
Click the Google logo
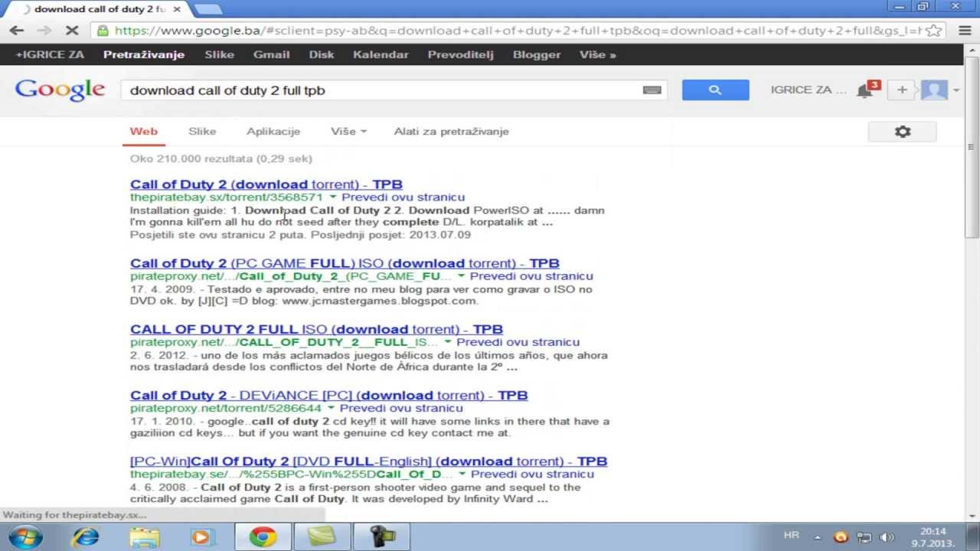coord(60,90)
